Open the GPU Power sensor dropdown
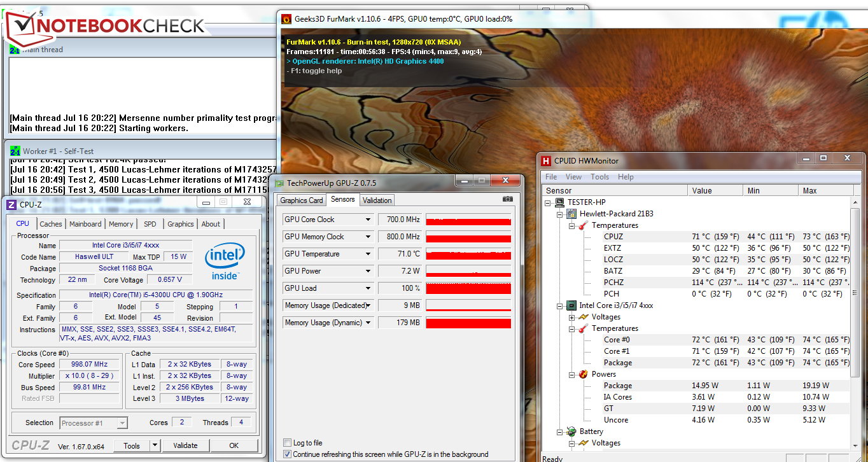The height and width of the screenshot is (462, 868). [x=368, y=271]
